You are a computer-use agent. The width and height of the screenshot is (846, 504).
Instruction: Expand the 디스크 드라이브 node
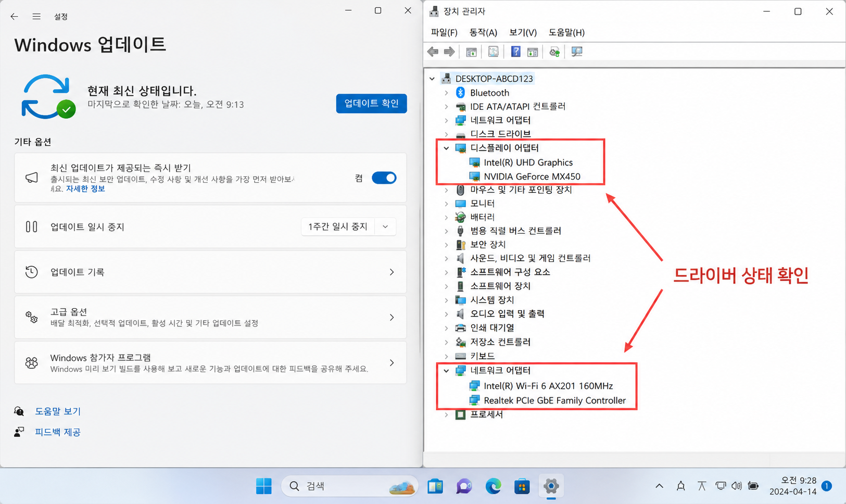click(446, 134)
